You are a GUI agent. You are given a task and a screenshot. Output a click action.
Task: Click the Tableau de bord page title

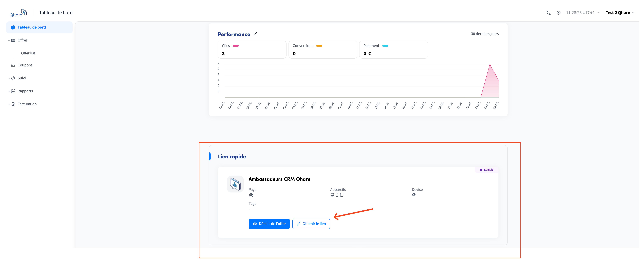[x=56, y=13]
